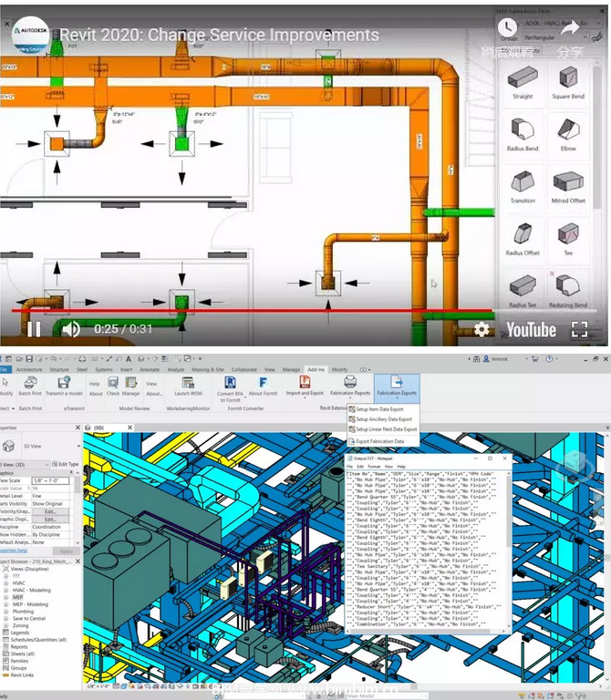Select the Radius Bend fabrication part
The image size is (611, 700).
click(x=523, y=135)
